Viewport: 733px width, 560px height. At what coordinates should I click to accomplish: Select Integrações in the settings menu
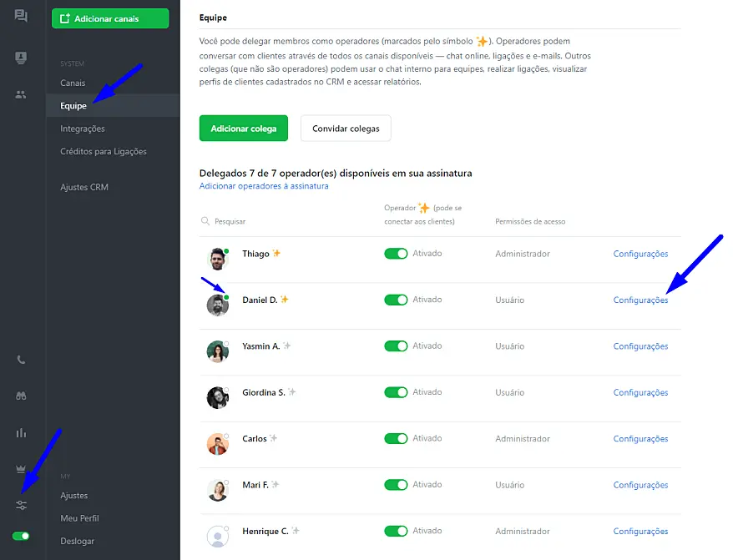[83, 129]
